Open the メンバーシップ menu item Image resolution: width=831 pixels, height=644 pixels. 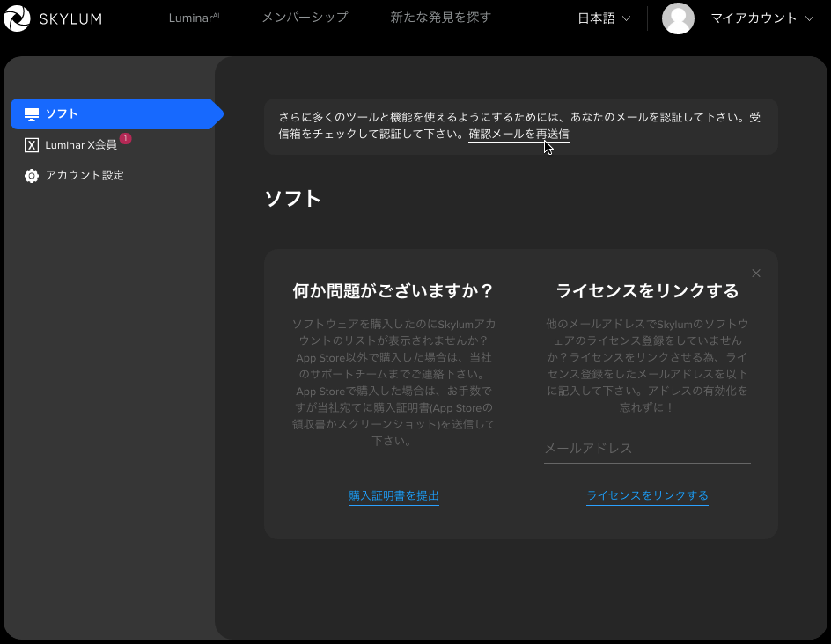click(305, 18)
